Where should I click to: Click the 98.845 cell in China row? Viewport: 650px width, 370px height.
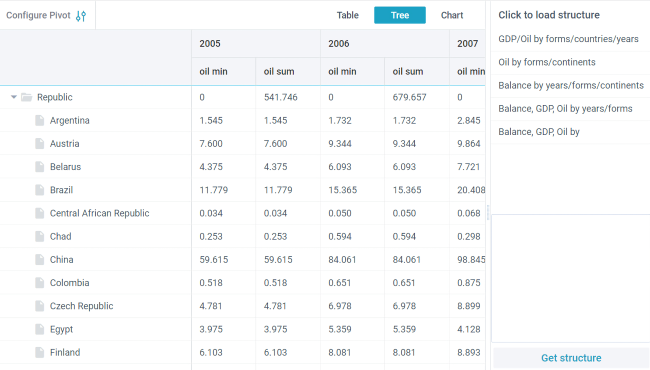pyautogui.click(x=468, y=260)
